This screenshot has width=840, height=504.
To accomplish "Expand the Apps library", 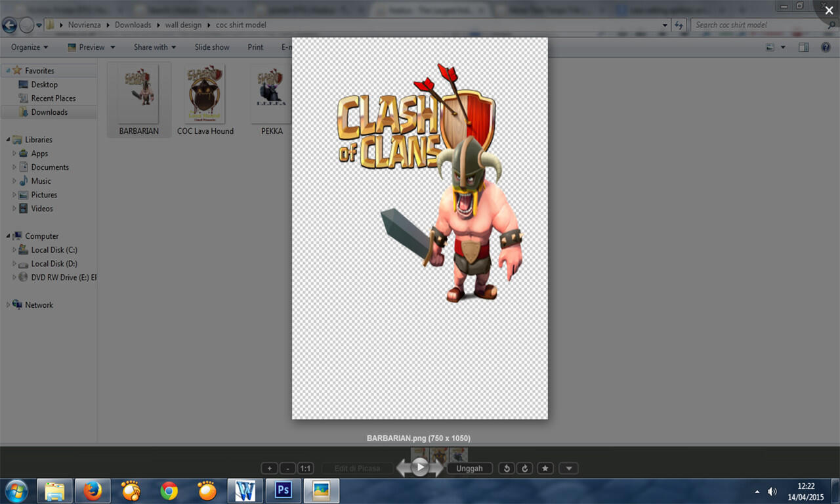I will pos(14,154).
